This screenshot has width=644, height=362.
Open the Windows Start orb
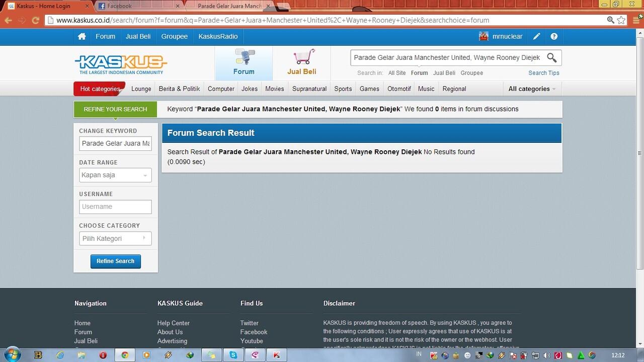[x=12, y=354]
